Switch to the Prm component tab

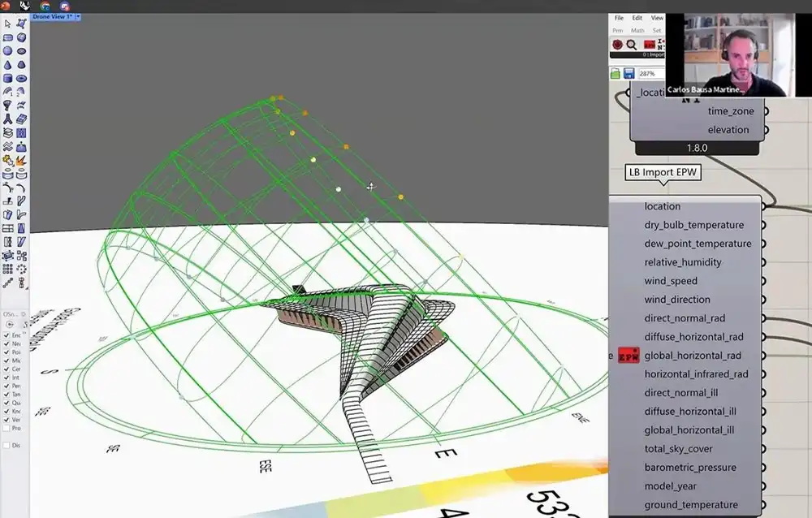[618, 31]
